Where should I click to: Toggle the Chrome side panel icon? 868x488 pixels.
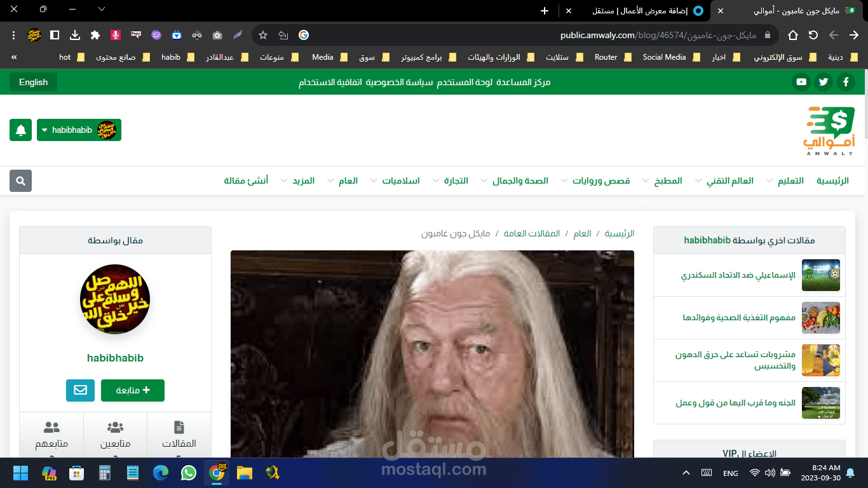coord(55,35)
